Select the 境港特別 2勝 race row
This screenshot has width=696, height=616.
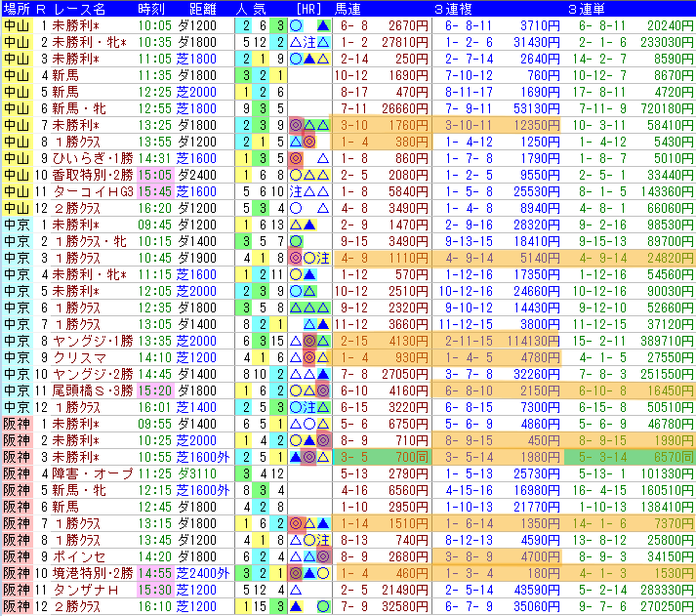[x=348, y=573]
